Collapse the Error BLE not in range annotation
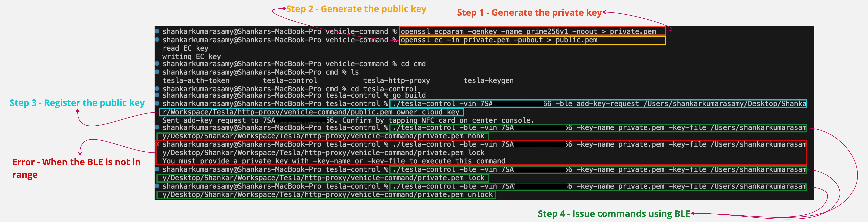 [76, 168]
